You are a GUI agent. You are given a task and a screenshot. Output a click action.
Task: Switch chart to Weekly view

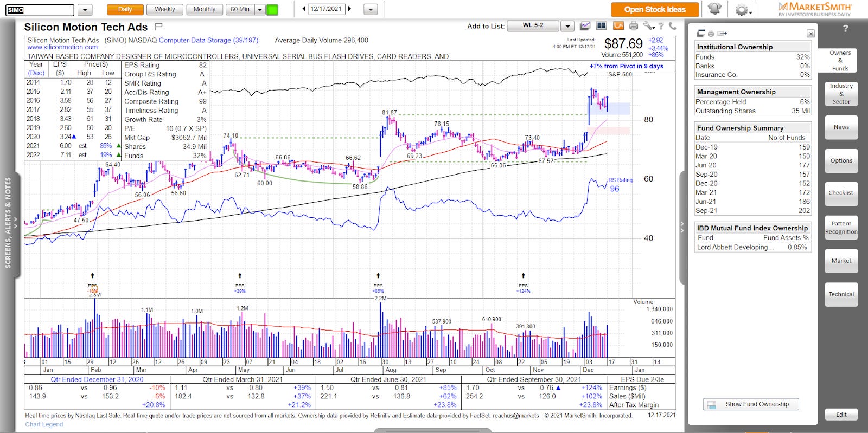(164, 9)
